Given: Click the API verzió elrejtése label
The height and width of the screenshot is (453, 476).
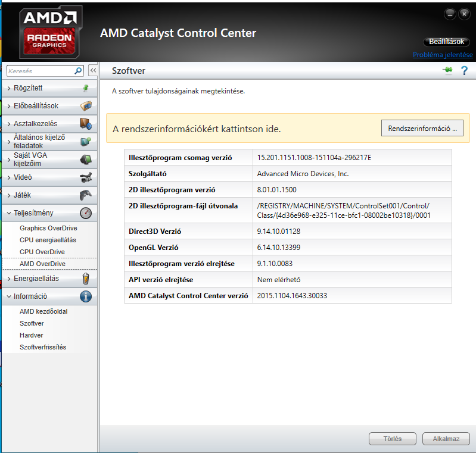Looking at the screenshot, I should [161, 279].
